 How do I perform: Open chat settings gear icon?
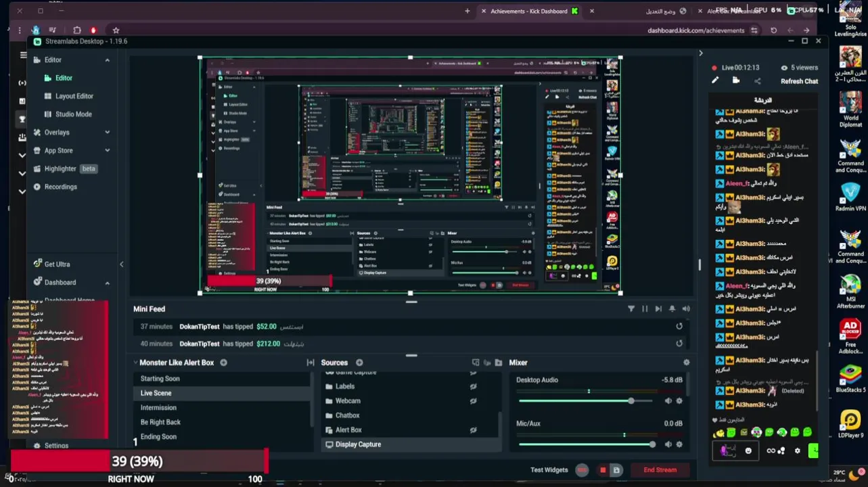[x=798, y=450]
